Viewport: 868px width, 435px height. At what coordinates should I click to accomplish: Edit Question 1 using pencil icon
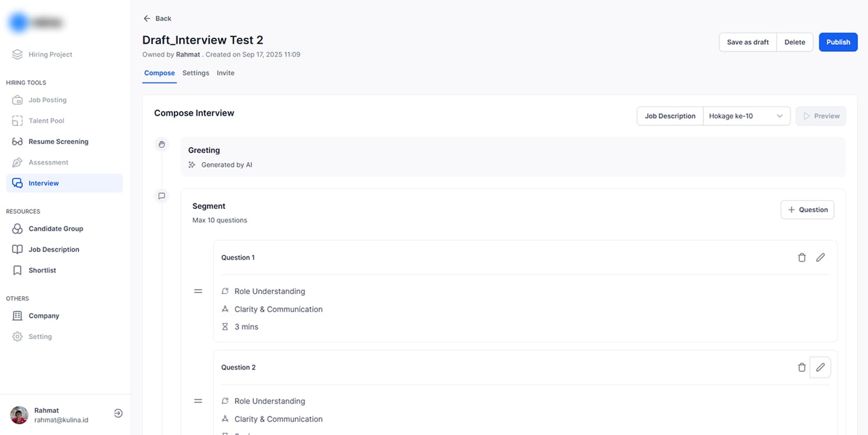(820, 258)
